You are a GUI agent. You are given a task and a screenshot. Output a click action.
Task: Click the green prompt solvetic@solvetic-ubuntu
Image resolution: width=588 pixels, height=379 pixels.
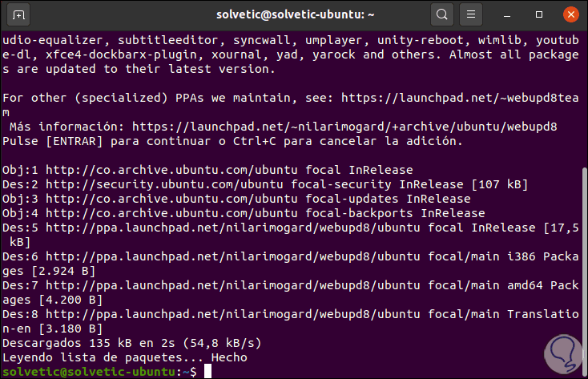coord(88,372)
